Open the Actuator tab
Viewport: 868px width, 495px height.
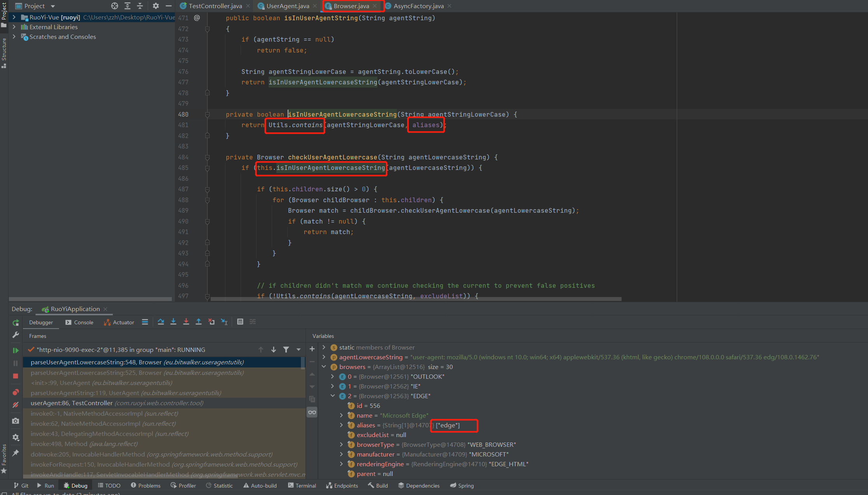tap(119, 322)
